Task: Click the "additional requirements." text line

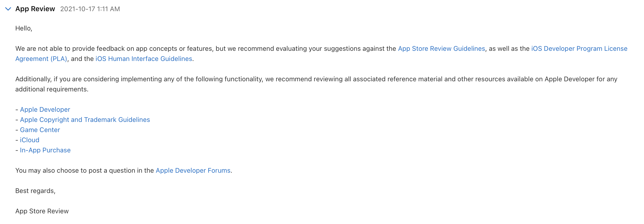Action: 52,89
